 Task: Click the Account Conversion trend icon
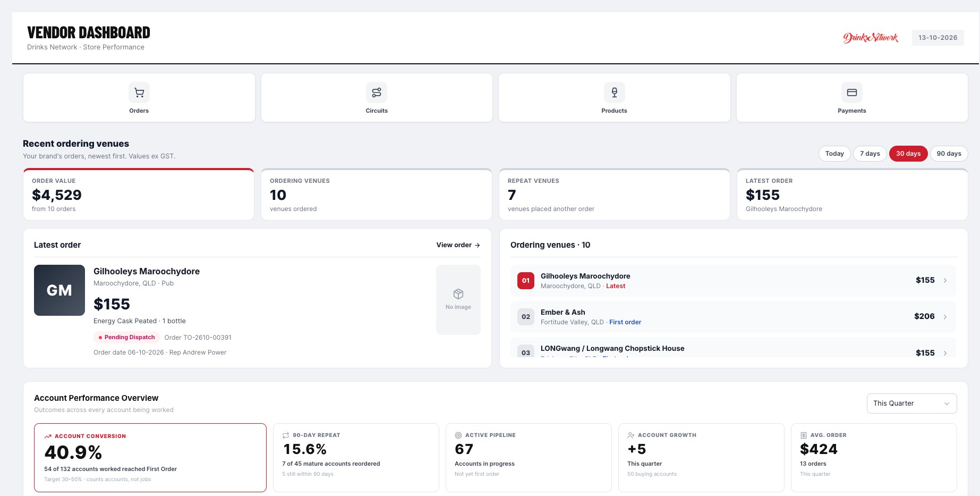pos(48,436)
